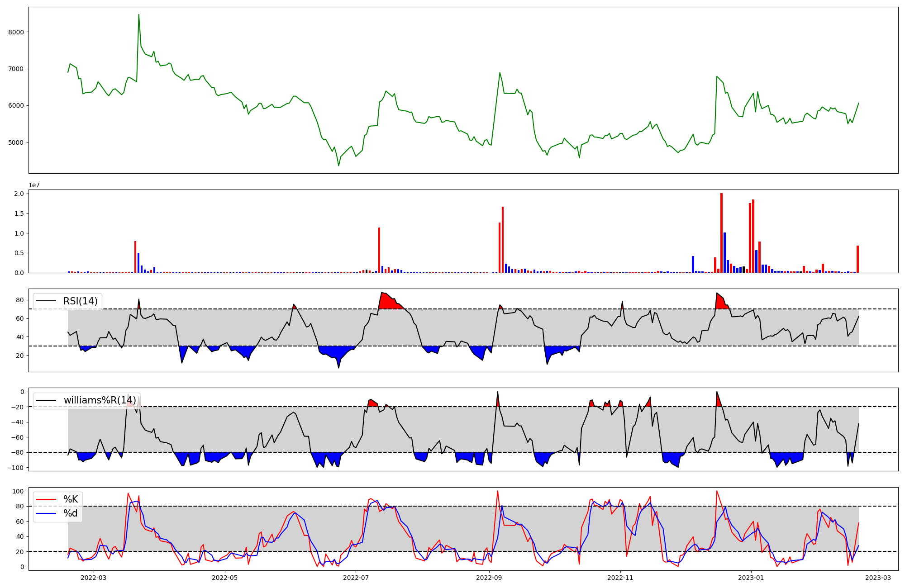Click the highest price peak above 8000
Image resolution: width=905 pixels, height=588 pixels.
pyautogui.click(x=138, y=15)
